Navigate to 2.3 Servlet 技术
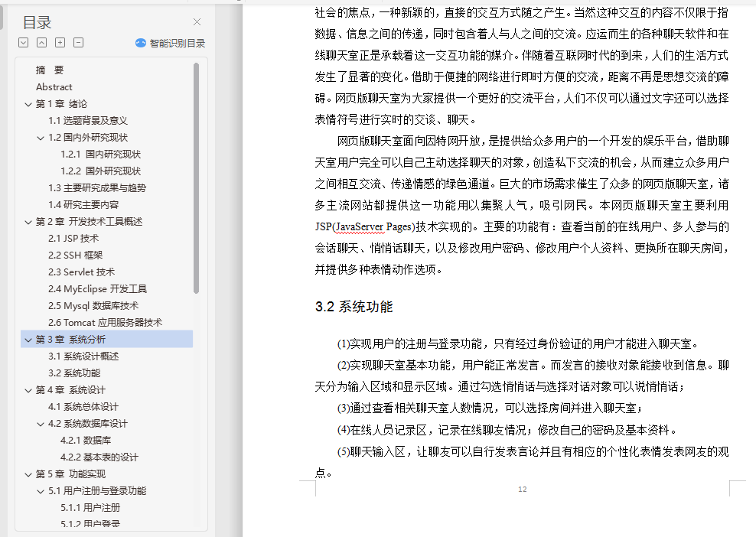Image resolution: width=756 pixels, height=537 pixels. (x=81, y=272)
